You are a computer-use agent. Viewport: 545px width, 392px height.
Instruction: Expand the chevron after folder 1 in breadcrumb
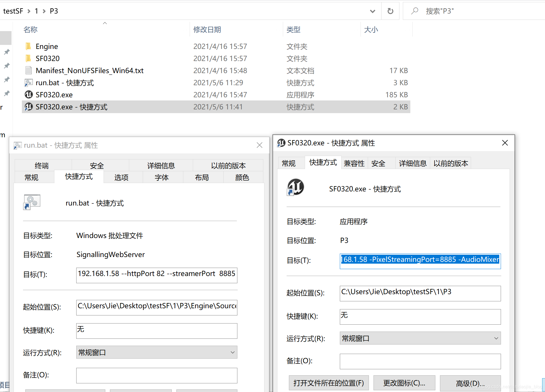pyautogui.click(x=44, y=11)
